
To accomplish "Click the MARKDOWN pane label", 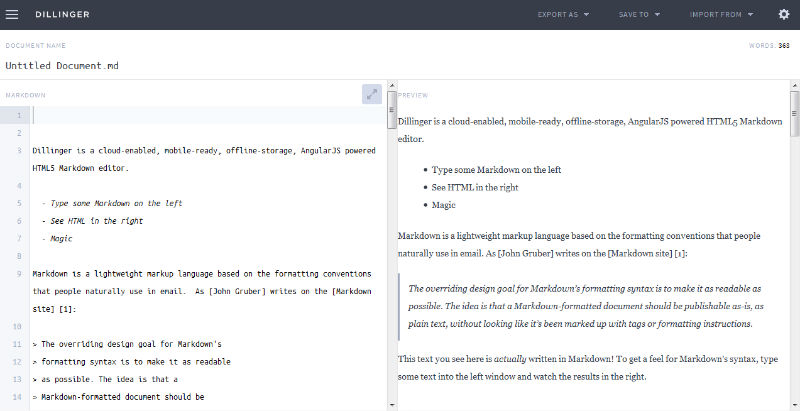I will [25, 95].
